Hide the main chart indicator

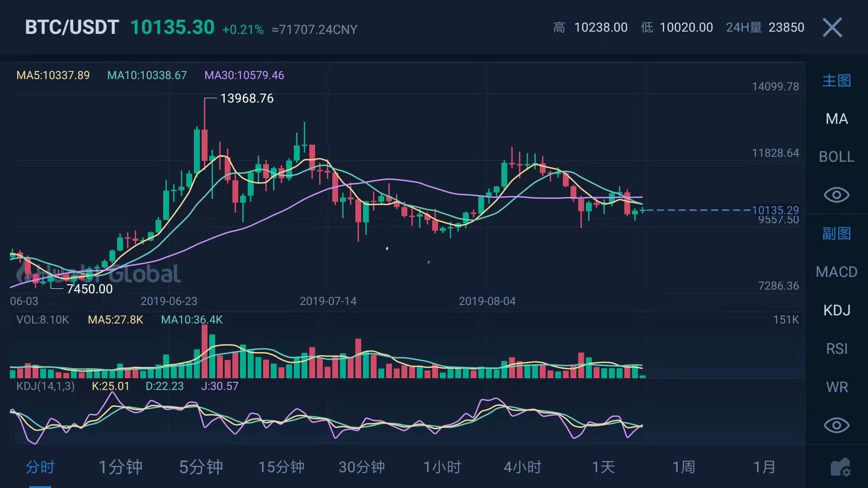pos(836,195)
